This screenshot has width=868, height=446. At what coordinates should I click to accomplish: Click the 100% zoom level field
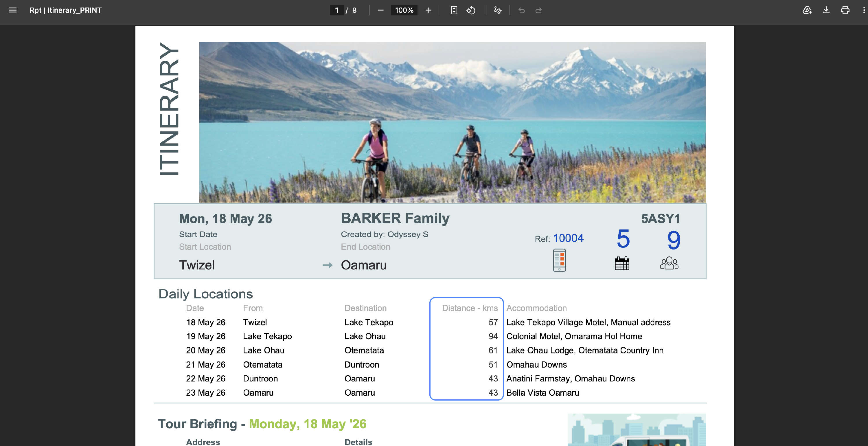click(x=404, y=10)
